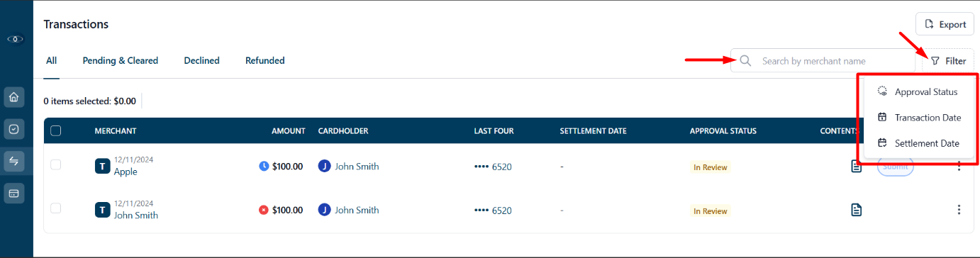
Task: Open the Home icon in sidebar
Action: (14, 96)
